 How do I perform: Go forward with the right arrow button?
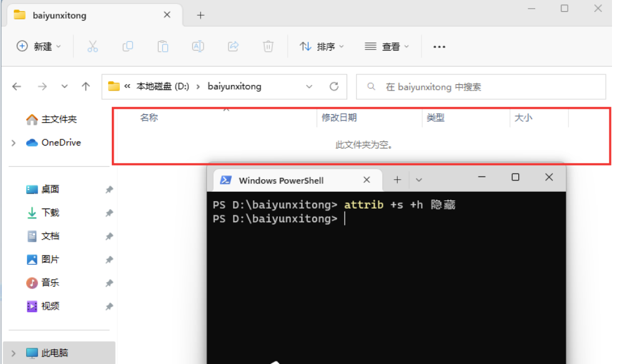coord(42,86)
